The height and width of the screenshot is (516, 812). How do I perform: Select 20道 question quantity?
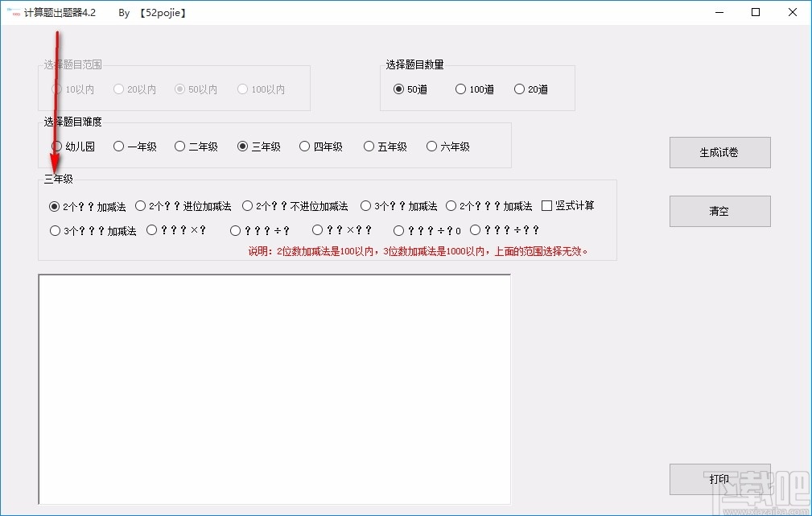(x=519, y=89)
